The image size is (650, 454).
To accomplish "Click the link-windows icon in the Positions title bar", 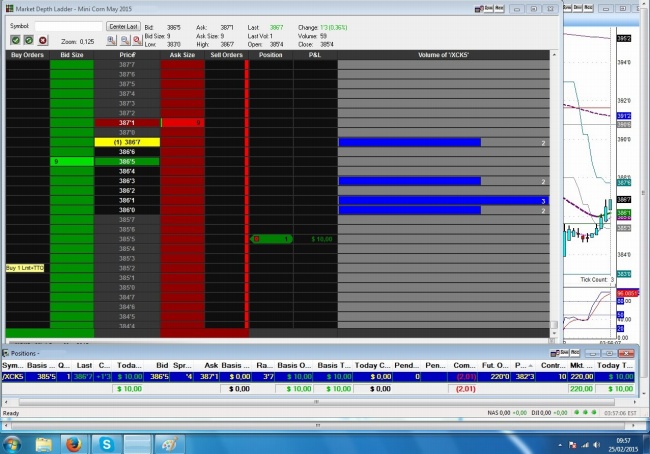I will (x=555, y=353).
